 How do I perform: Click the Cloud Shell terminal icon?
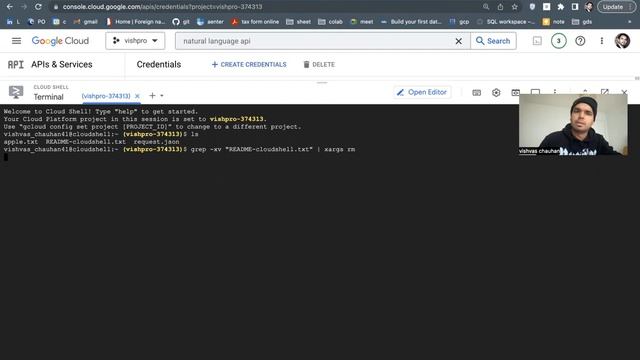pos(16,92)
